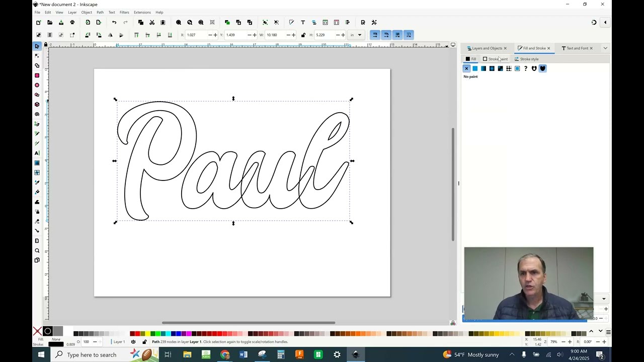Flip selection horizontally icon
The width and height of the screenshot is (644, 362).
pos(110,35)
